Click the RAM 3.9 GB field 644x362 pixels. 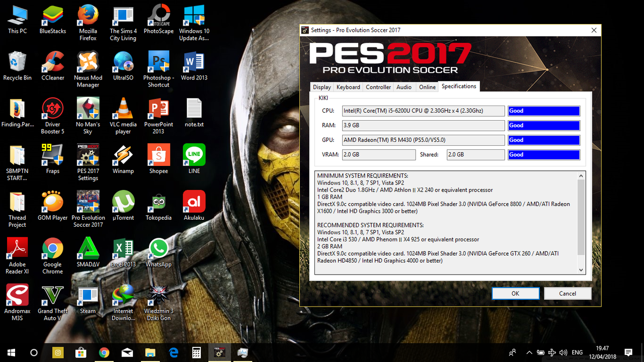click(x=423, y=125)
